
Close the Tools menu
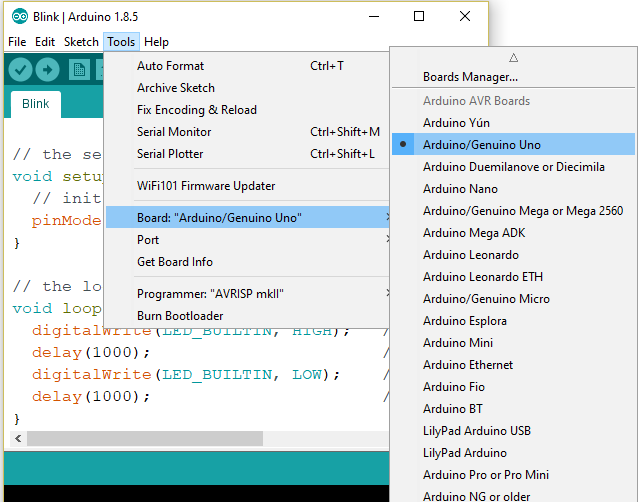point(121,42)
